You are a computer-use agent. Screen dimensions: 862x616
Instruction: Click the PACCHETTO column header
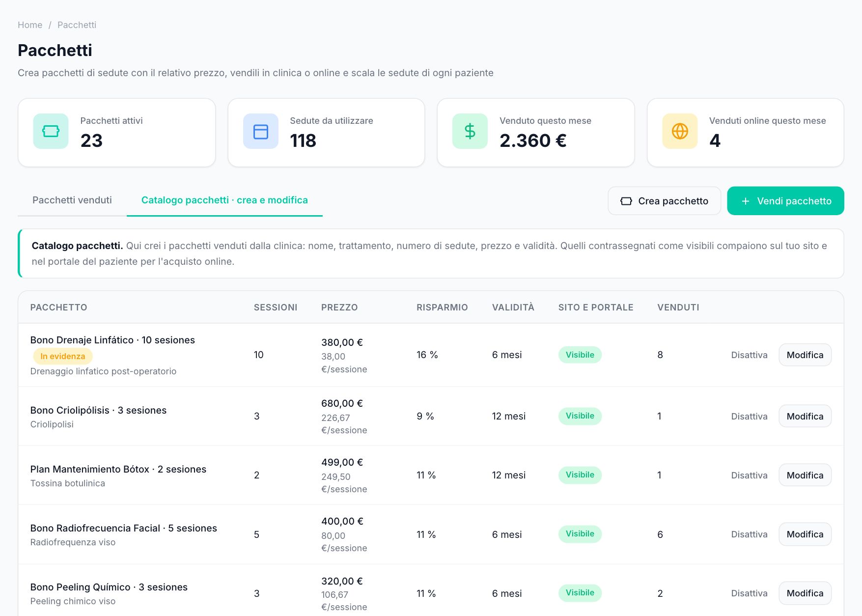click(58, 307)
